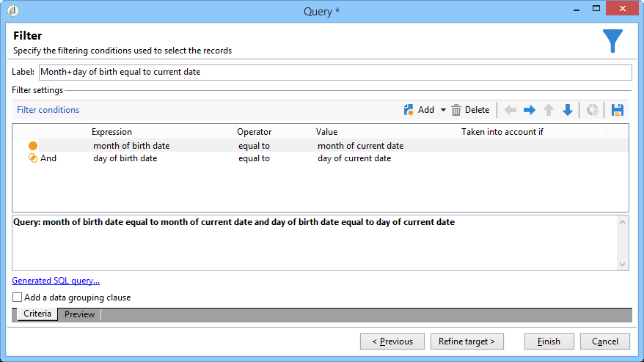
Task: Switch to the Preview tab
Action: pyautogui.click(x=79, y=314)
